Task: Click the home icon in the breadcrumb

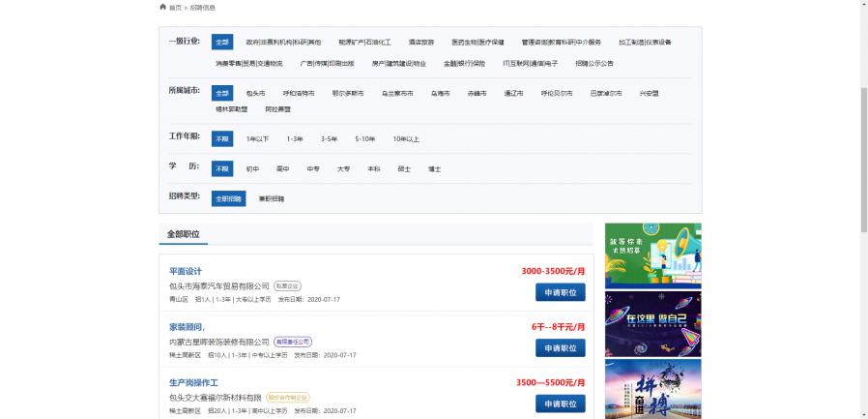Action: pos(162,7)
